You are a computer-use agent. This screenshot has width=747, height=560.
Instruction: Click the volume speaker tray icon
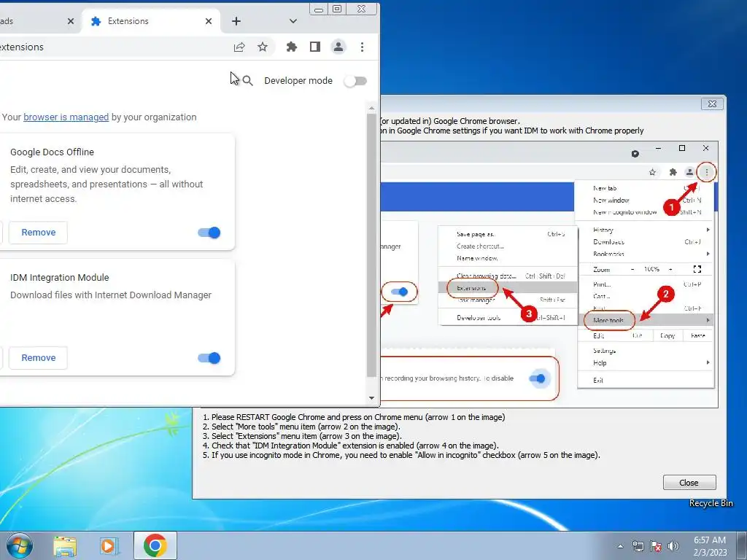(673, 546)
